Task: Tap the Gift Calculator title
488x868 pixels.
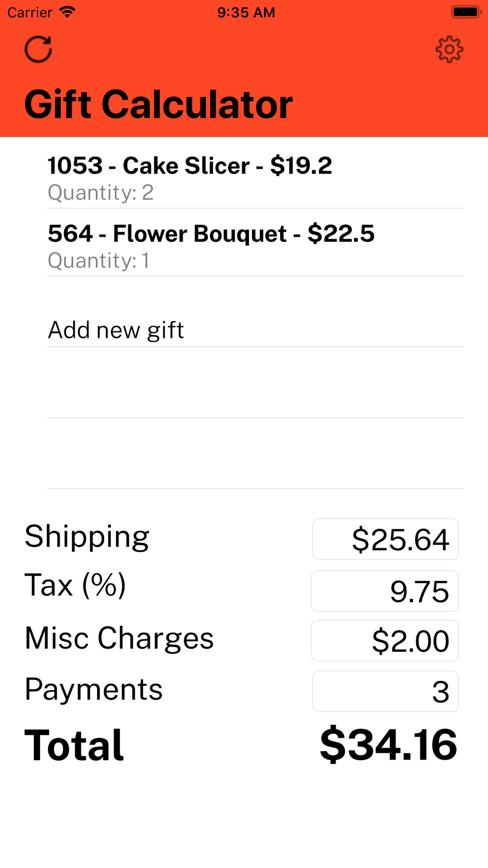Action: [159, 104]
